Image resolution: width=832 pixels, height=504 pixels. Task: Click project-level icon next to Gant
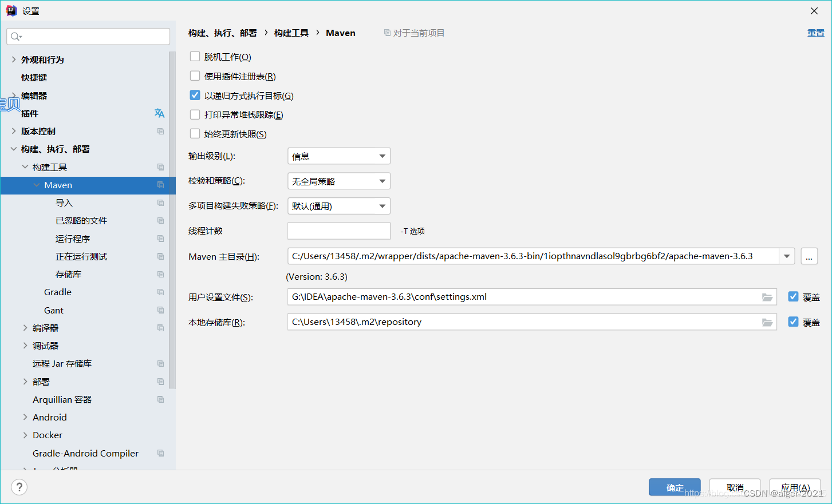click(161, 310)
